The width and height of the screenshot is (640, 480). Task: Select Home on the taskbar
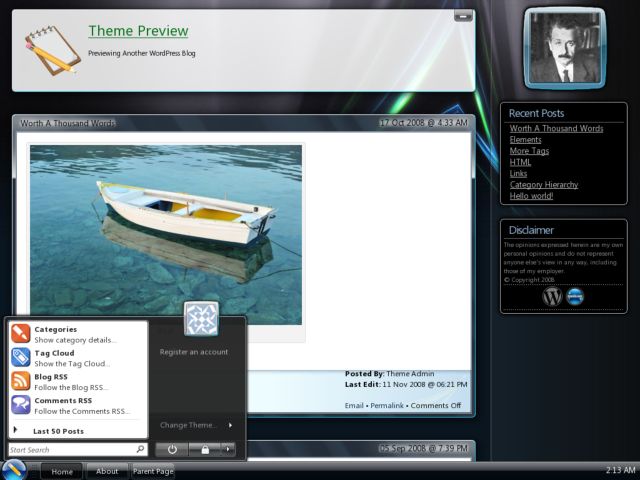tap(62, 471)
